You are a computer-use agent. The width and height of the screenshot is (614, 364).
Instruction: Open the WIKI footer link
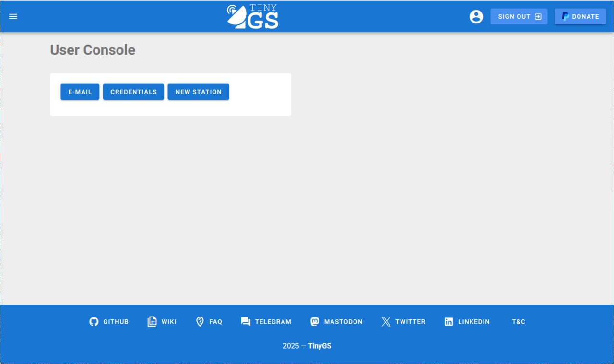point(162,322)
